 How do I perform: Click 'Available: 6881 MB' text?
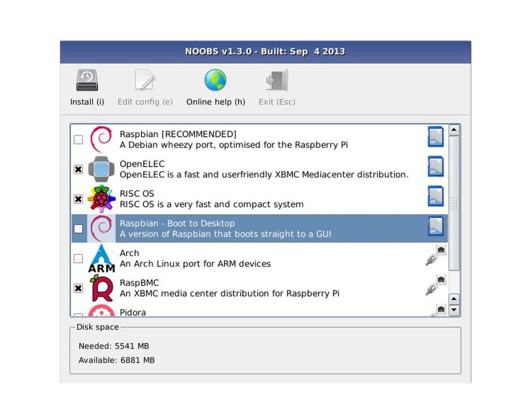click(117, 360)
